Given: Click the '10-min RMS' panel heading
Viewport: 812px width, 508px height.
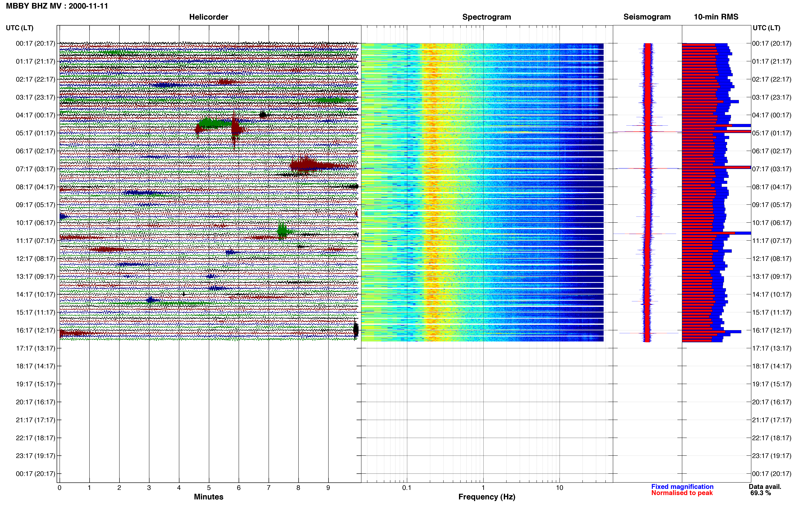Looking at the screenshot, I should pos(716,17).
